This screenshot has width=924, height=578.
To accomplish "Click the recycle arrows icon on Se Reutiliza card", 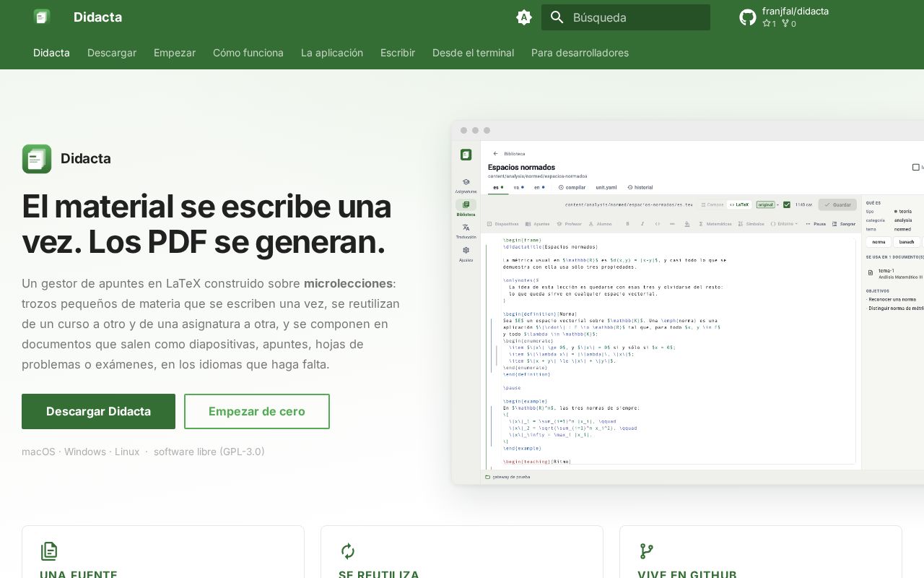I will [x=348, y=551].
